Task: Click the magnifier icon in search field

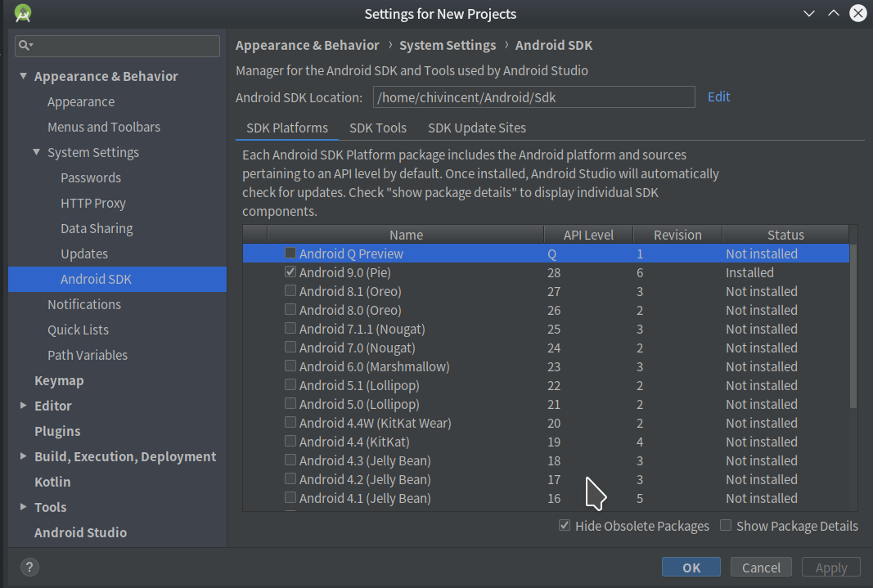Action: [25, 46]
